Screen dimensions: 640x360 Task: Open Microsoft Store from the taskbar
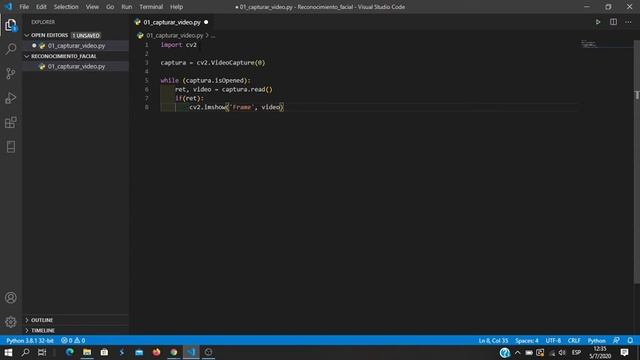pos(104,352)
